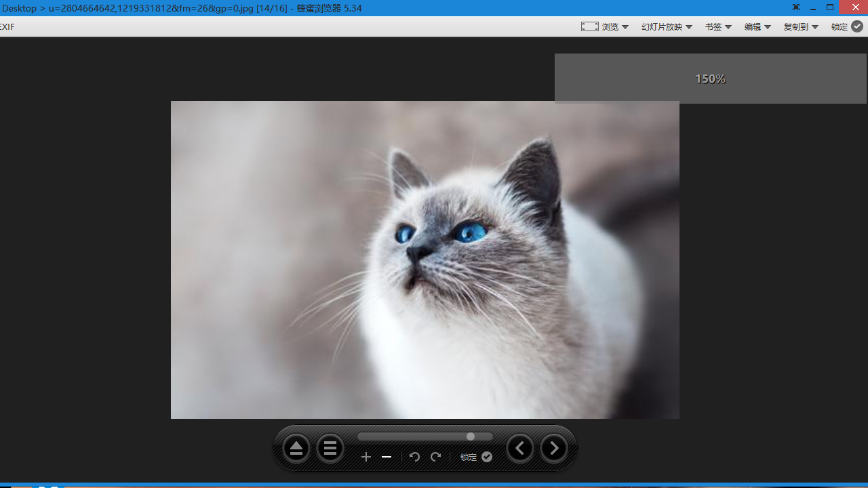This screenshot has height=488, width=868.
Task: Toggle 锁定 checkmark in the floating toolbar
Action: [487, 457]
